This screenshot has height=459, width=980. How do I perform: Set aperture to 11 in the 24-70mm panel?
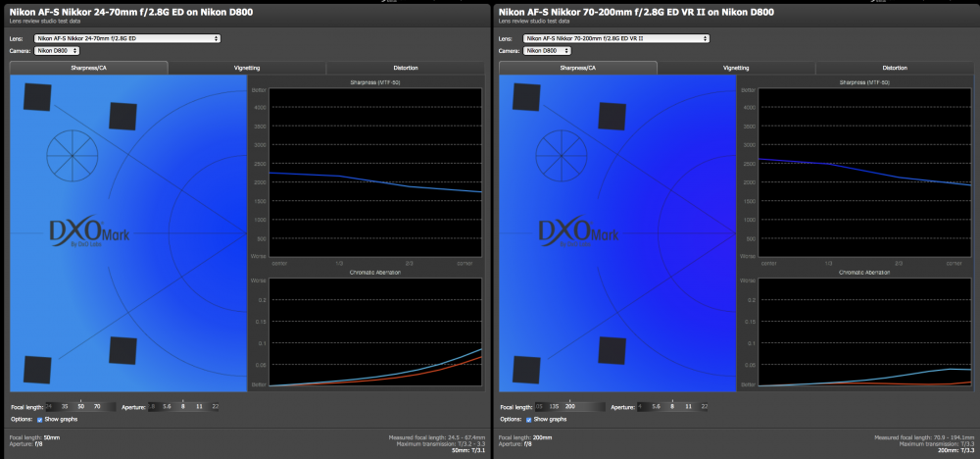click(199, 406)
